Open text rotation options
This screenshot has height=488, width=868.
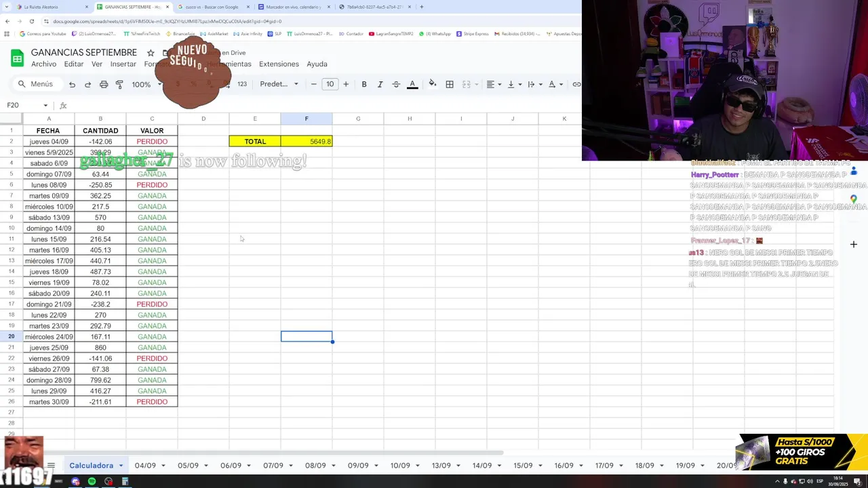[x=555, y=84]
